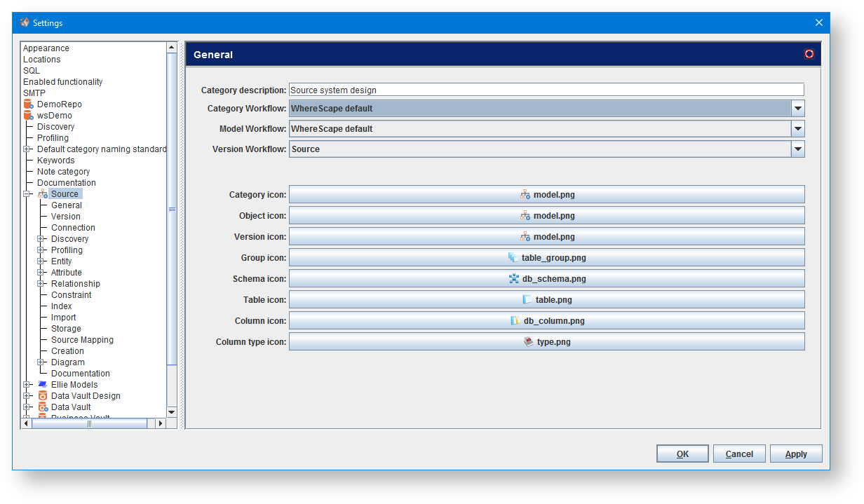This screenshot has width=864, height=504.
Task: Select Connection under Source
Action: pyautogui.click(x=74, y=228)
